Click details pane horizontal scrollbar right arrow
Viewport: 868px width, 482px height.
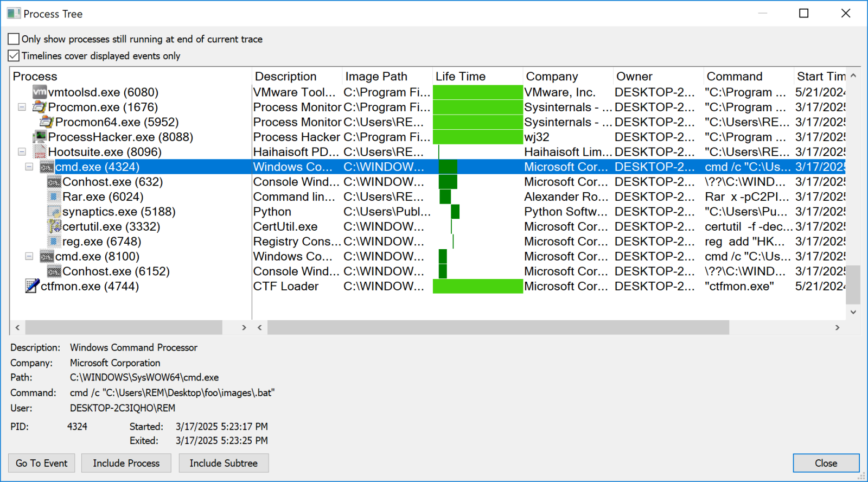pos(838,327)
